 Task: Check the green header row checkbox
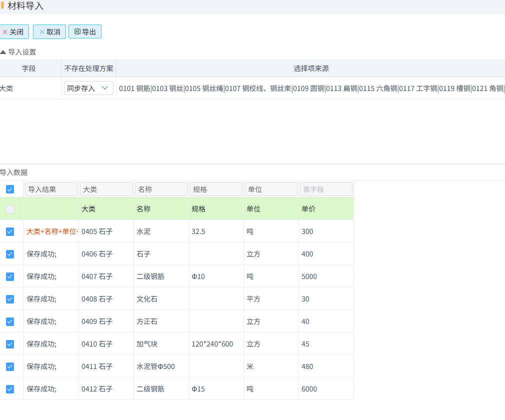(10, 209)
